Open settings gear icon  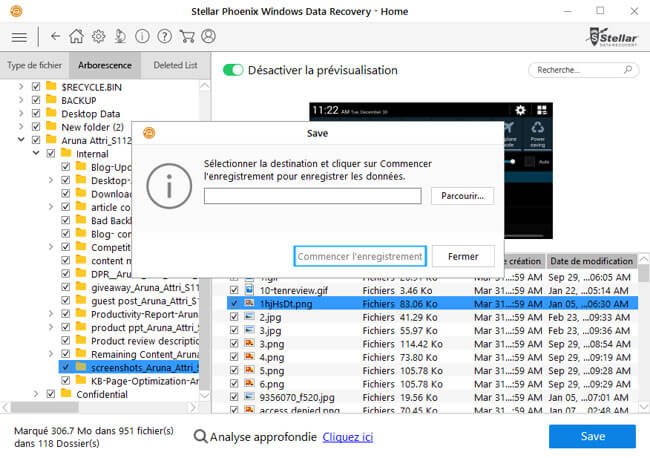(x=98, y=36)
